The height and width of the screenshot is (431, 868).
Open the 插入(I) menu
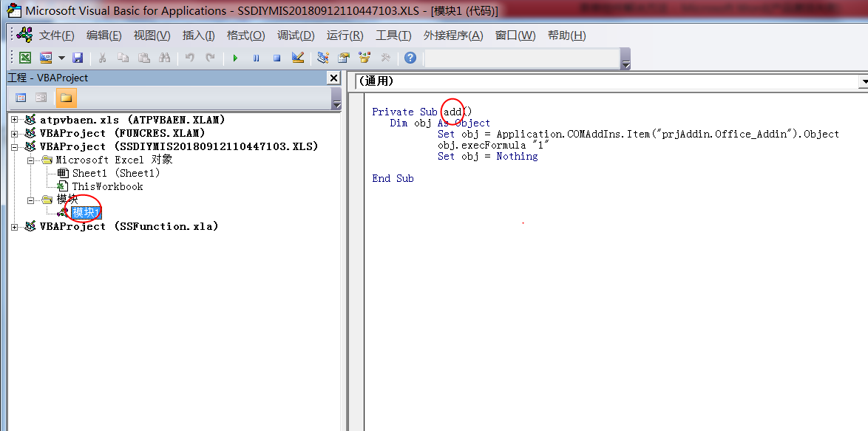[x=199, y=35]
